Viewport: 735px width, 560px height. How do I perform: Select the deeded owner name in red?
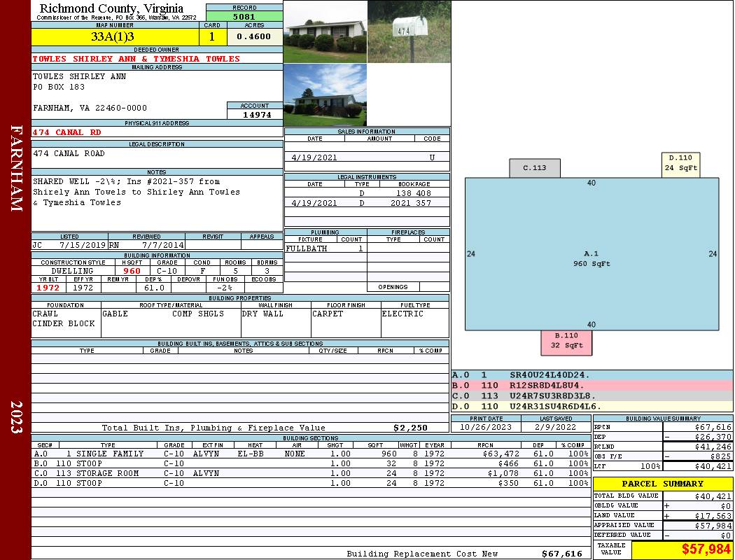pos(136,59)
